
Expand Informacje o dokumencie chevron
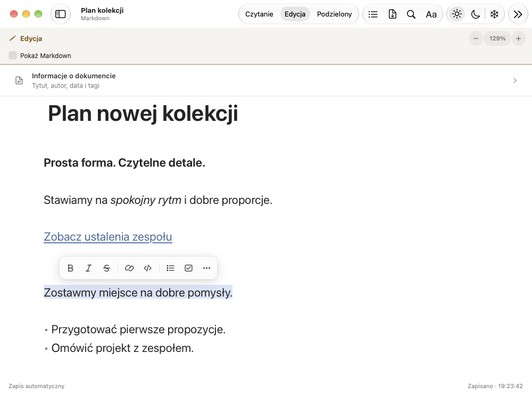point(515,80)
